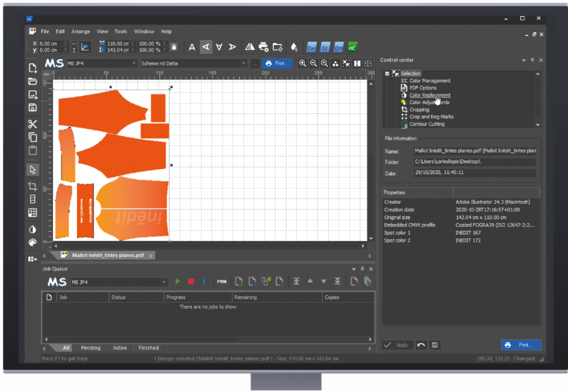The height and width of the screenshot is (392, 568).
Task: Click the X position spinner arrows
Action: (x=65, y=43)
